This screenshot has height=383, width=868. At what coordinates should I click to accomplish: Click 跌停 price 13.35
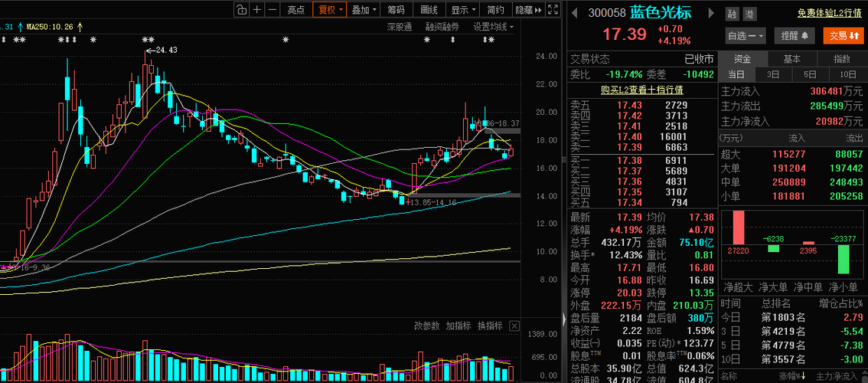702,292
